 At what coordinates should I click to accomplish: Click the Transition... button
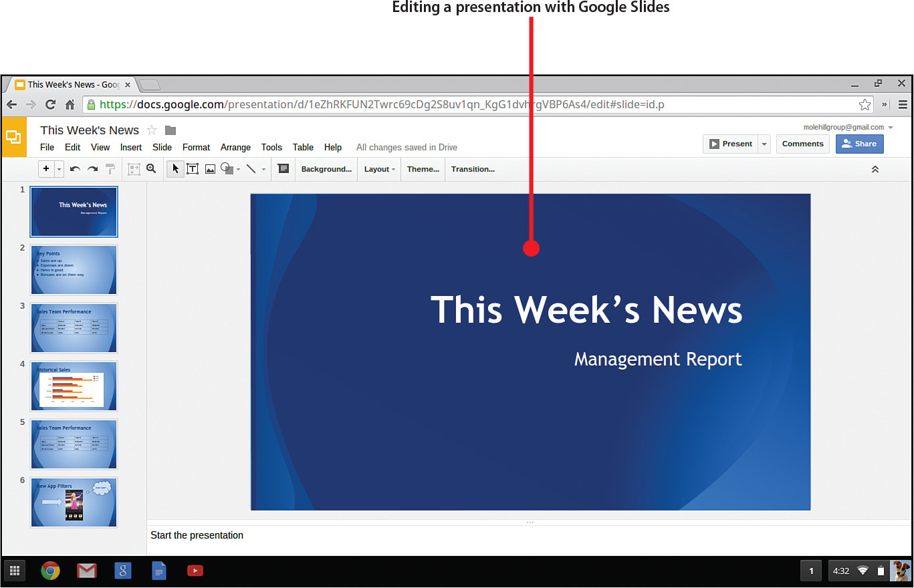473,169
